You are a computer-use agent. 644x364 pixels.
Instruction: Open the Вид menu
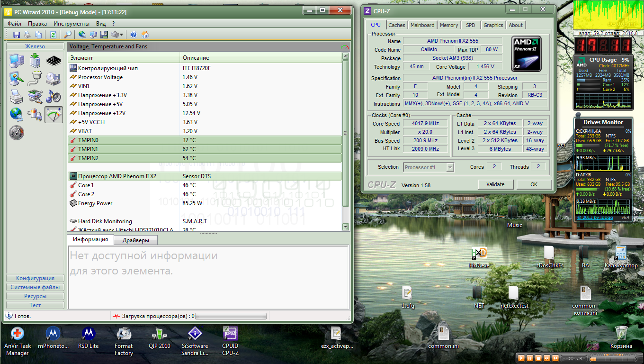(x=101, y=24)
